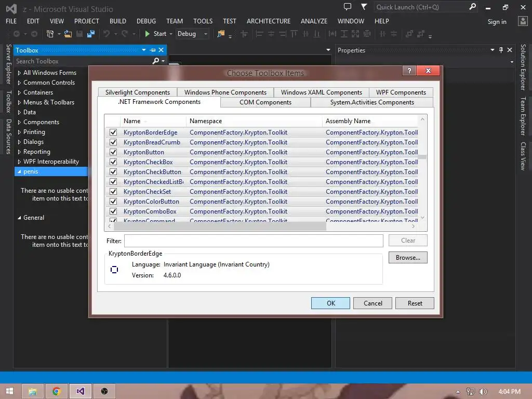Screen dimensions: 532x399
Task: Open the Toolbox window position dropdown arrow
Action: (144, 50)
